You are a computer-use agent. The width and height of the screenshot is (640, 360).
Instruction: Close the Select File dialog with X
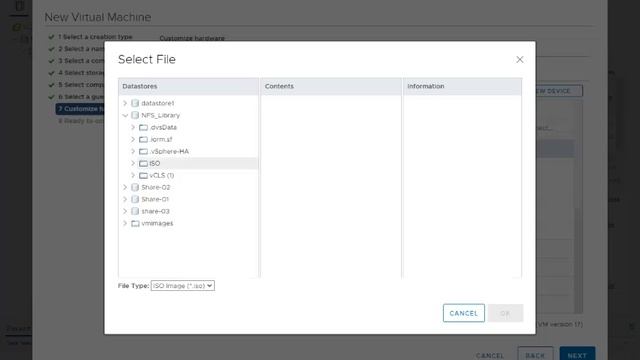point(520,60)
